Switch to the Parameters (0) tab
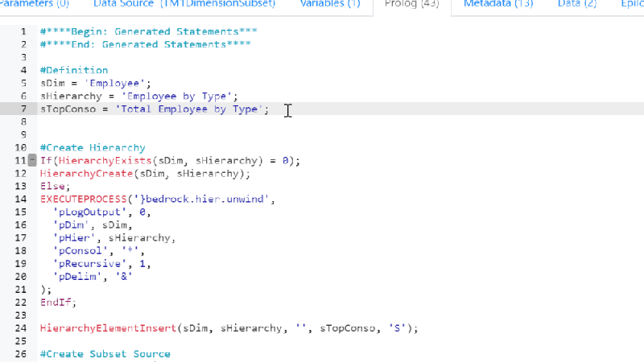Viewport: 644px width, 362px height. point(35,4)
